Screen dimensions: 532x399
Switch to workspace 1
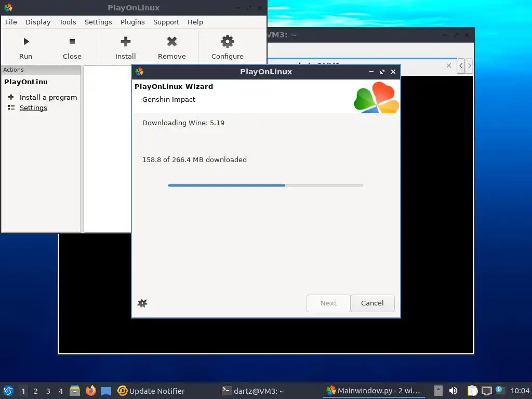(x=23, y=391)
